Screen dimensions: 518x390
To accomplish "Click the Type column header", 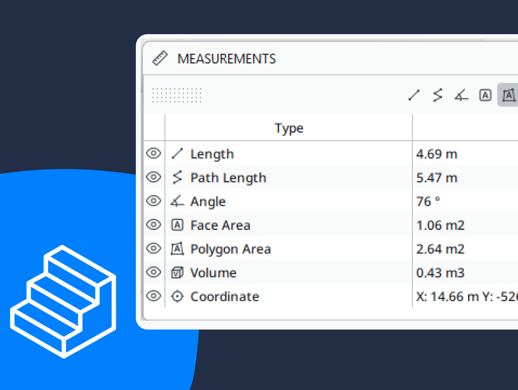I will pos(289,128).
